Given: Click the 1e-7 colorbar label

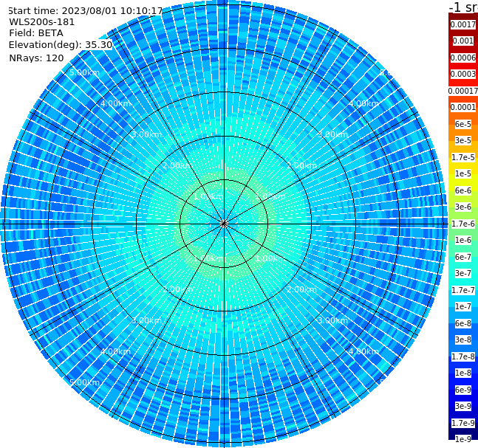Looking at the screenshot, I should coord(463,306).
